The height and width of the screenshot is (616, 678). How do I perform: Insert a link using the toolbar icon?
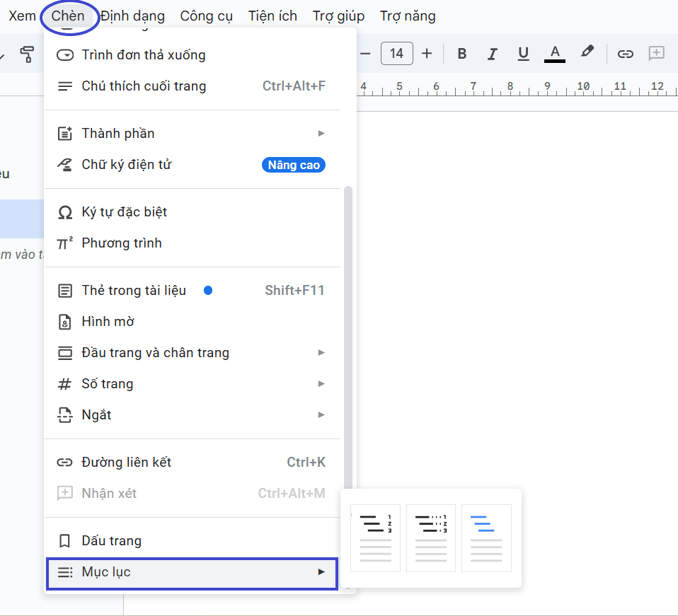click(625, 53)
